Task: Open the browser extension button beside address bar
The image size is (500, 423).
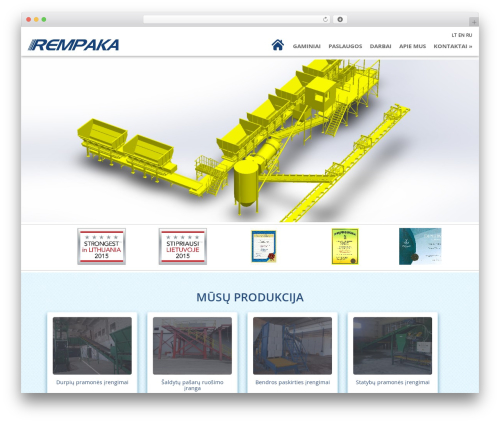Action: (x=340, y=20)
